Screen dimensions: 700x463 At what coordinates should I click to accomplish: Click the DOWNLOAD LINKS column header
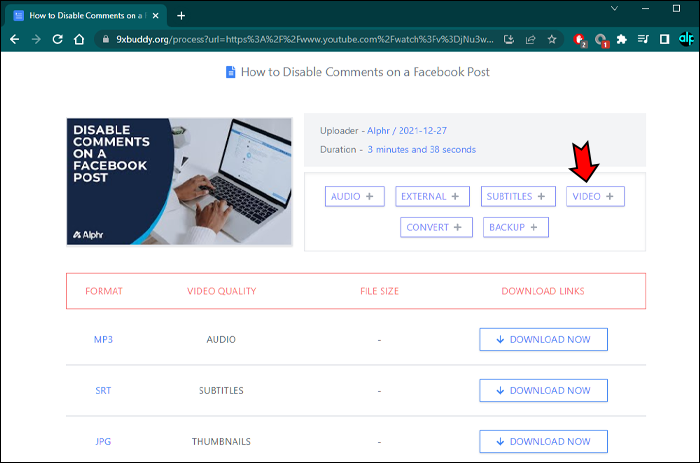click(x=543, y=291)
